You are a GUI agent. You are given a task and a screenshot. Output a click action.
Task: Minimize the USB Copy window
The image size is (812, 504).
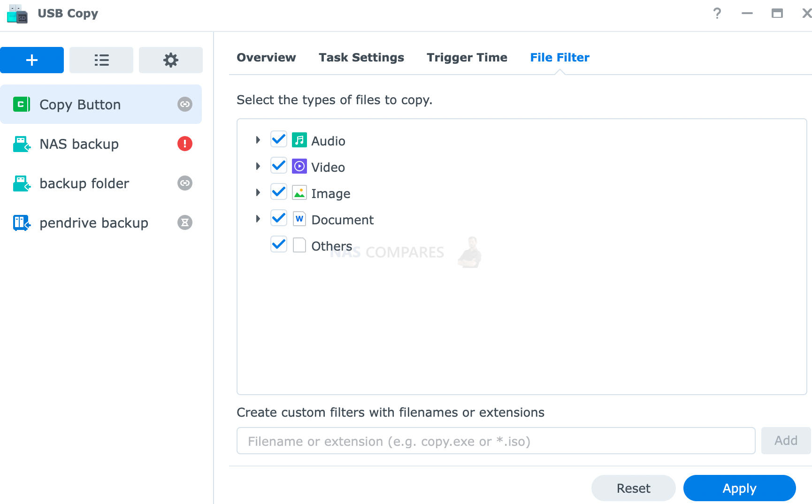[747, 13]
